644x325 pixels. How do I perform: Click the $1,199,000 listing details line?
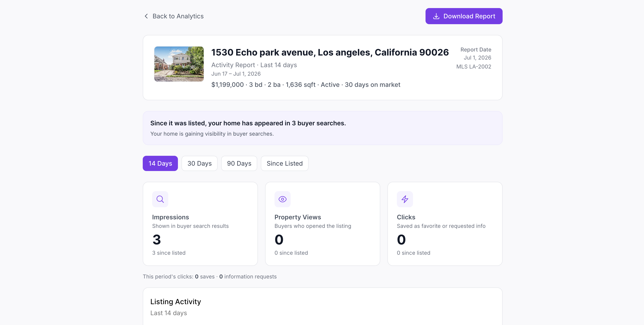(306, 85)
